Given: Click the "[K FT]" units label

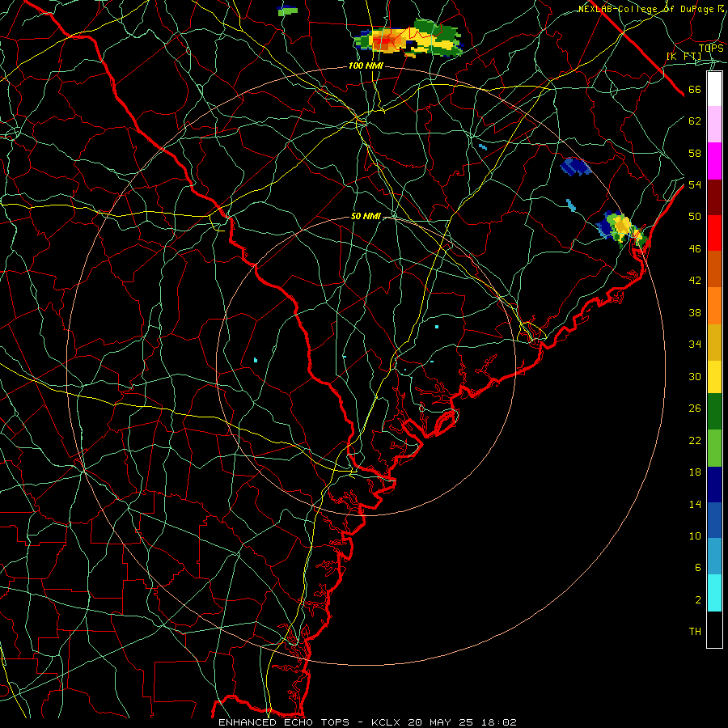Looking at the screenshot, I should coord(684,56).
